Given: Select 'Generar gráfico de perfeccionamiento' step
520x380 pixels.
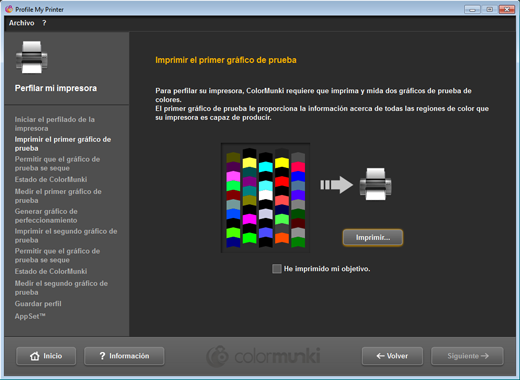Looking at the screenshot, I should 46,216.
